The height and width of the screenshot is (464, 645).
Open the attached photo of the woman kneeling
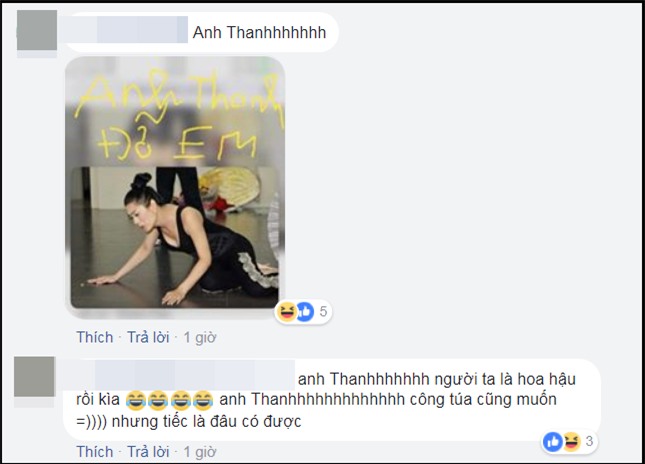click(x=175, y=187)
